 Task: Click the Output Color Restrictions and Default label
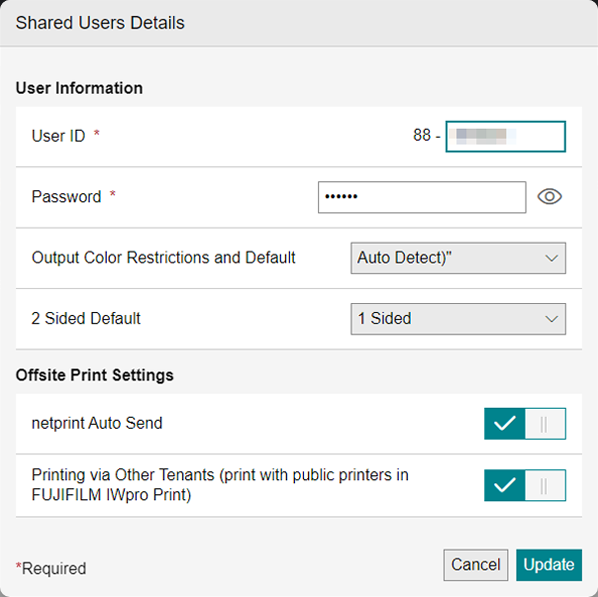coord(163,257)
